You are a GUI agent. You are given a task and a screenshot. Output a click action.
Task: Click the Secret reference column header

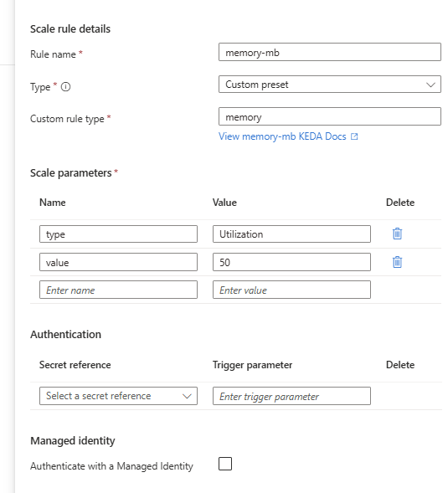75,365
